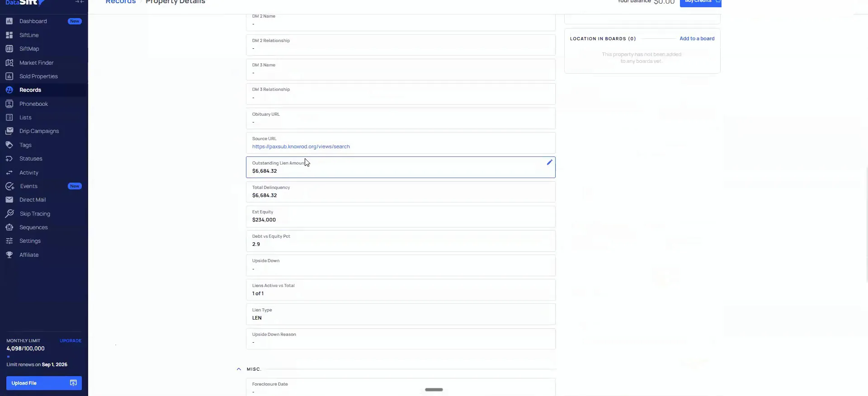The height and width of the screenshot is (396, 868).
Task: Click the Debt vs Equity Pct value 2.9
Action: point(256,244)
